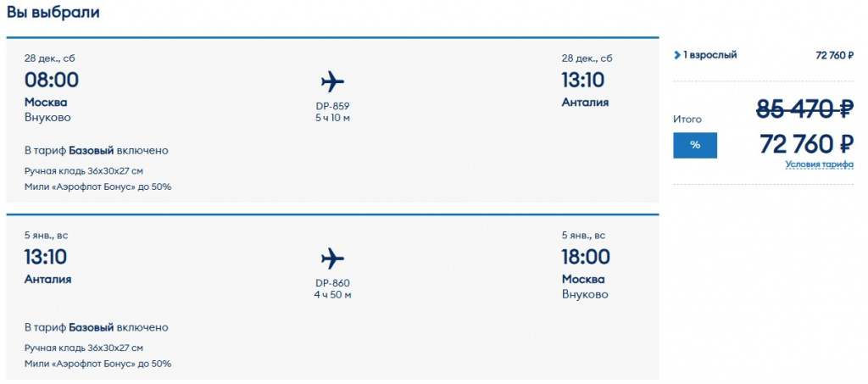Click the Базовый tariff text in return flight
This screenshot has width=868, height=384.
pyautogui.click(x=91, y=327)
